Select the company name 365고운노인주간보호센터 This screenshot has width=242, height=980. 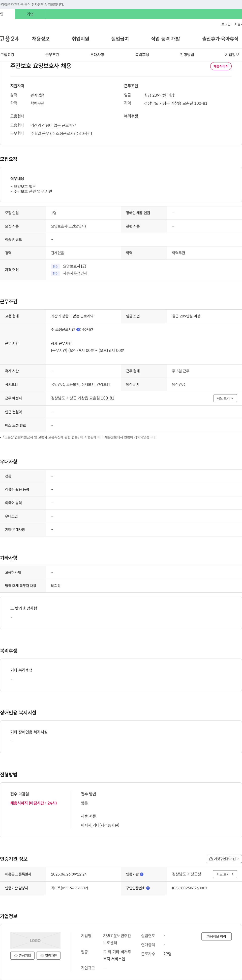(117, 939)
